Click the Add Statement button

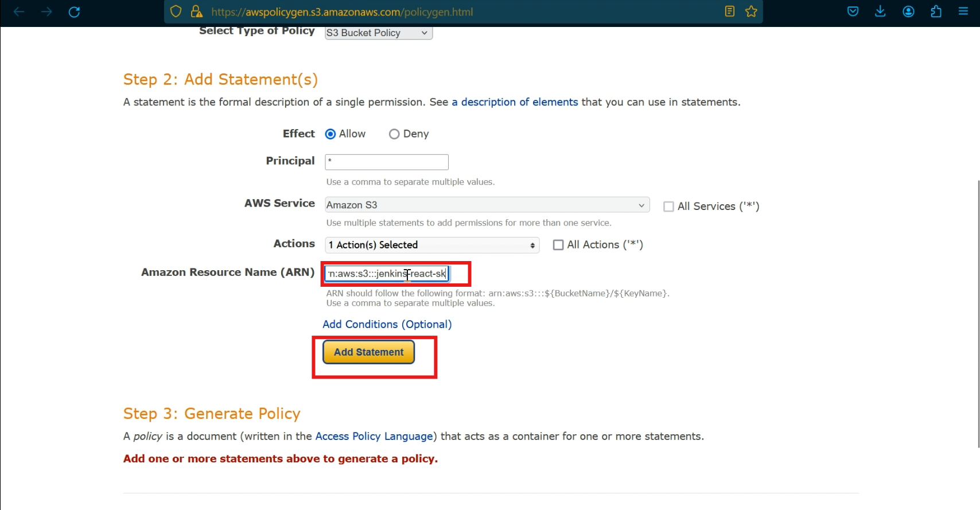click(x=369, y=352)
